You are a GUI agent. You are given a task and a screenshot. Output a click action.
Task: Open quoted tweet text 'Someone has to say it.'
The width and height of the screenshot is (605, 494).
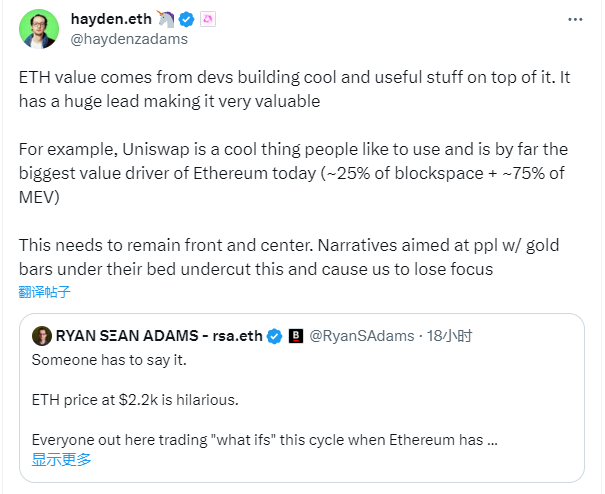coord(109,360)
